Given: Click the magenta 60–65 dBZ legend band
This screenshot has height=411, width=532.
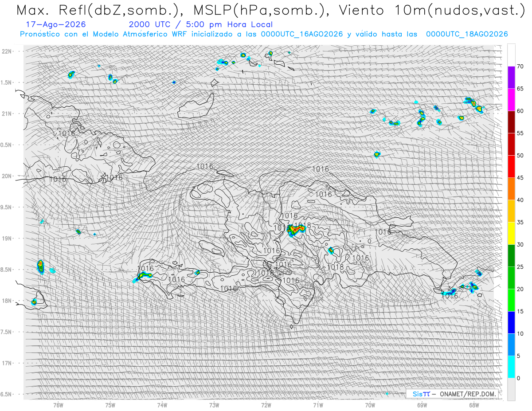Looking at the screenshot, I should coord(511,100).
